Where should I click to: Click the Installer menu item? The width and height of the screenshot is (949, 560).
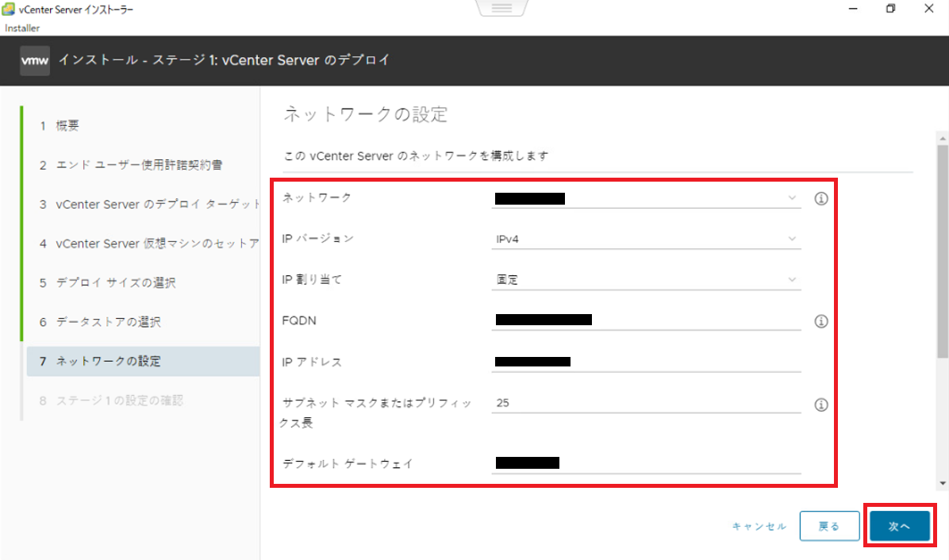coord(22,28)
